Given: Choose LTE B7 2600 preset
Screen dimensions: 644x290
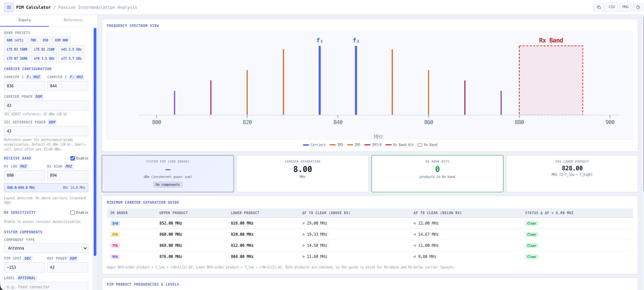Looking at the screenshot, I should pyautogui.click(x=17, y=59).
